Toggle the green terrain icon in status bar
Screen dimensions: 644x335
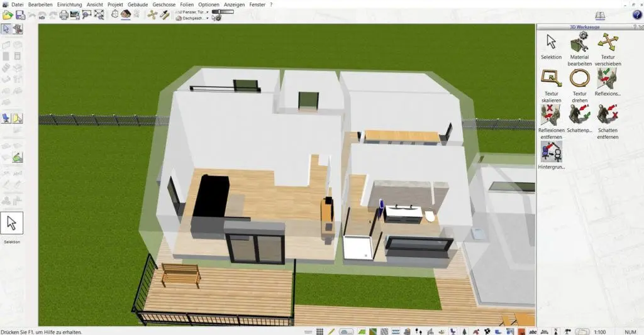point(362,331)
